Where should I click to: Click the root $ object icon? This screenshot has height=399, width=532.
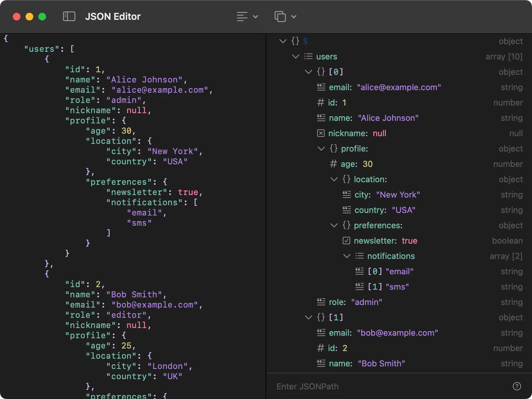point(294,41)
